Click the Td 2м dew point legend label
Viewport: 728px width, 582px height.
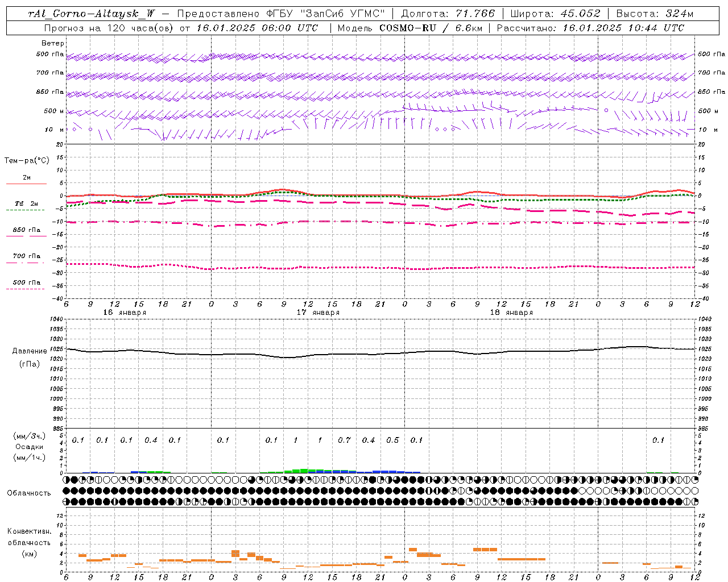click(x=27, y=203)
